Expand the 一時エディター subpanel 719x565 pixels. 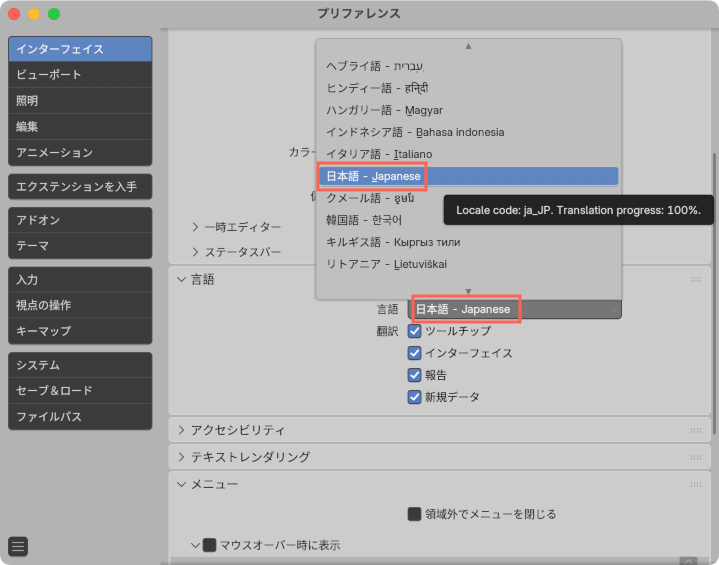click(195, 227)
